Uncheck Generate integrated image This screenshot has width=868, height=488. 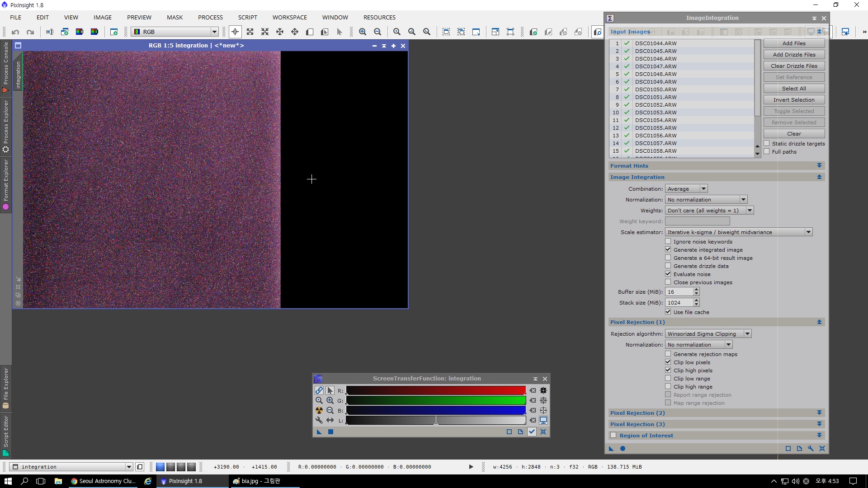point(668,250)
